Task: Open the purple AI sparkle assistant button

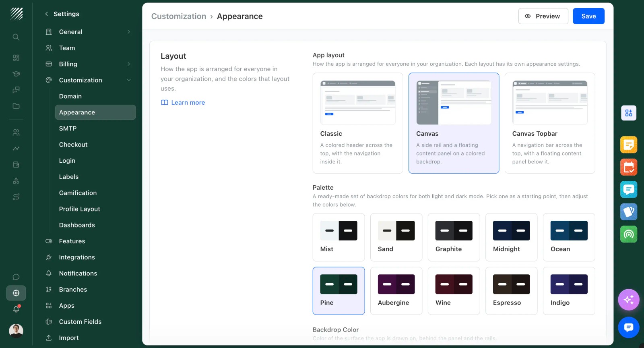Action: (x=629, y=300)
